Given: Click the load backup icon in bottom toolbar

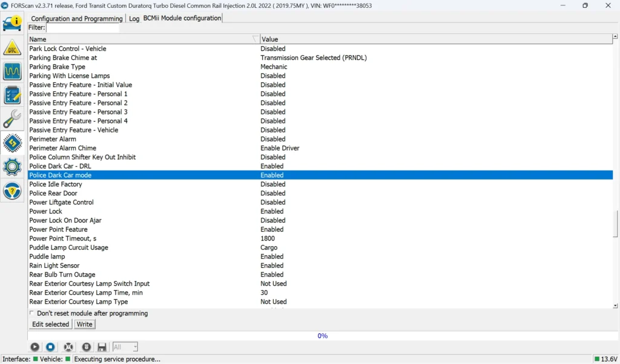Looking at the screenshot, I should coord(86,347).
